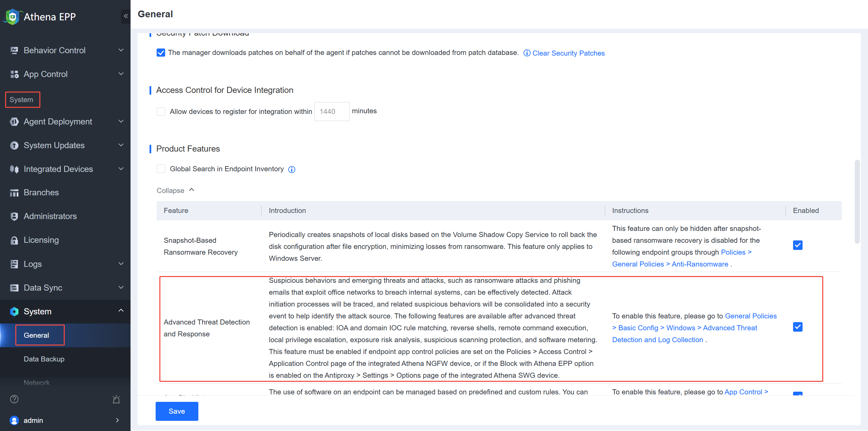Click the App Control grid icon

(x=14, y=74)
